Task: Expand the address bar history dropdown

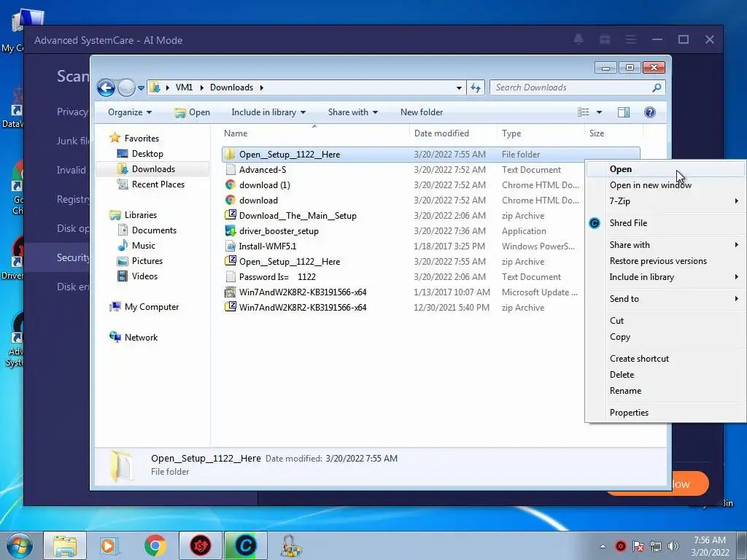Action: click(x=459, y=88)
